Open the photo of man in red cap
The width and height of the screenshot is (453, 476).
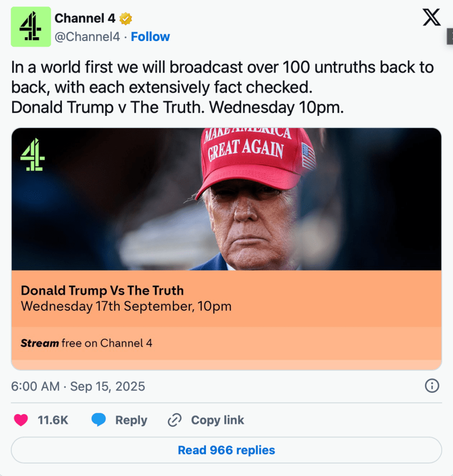pos(251,200)
